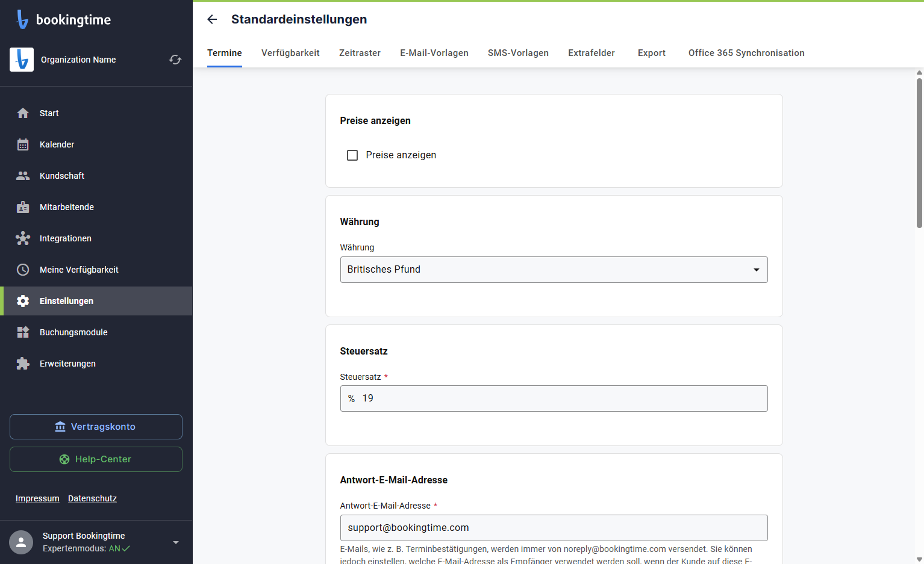The image size is (924, 564).
Task: Switch to the Verfügbarkeit tab
Action: [290, 53]
